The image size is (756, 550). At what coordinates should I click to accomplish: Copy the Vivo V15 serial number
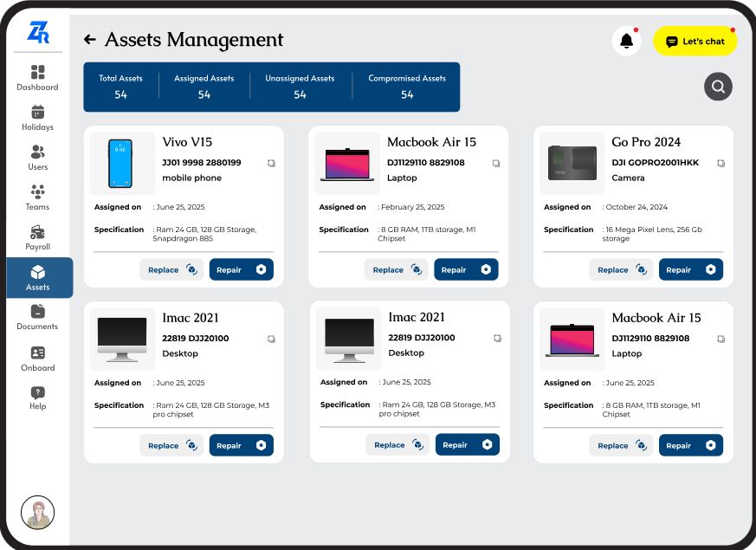pyautogui.click(x=271, y=164)
